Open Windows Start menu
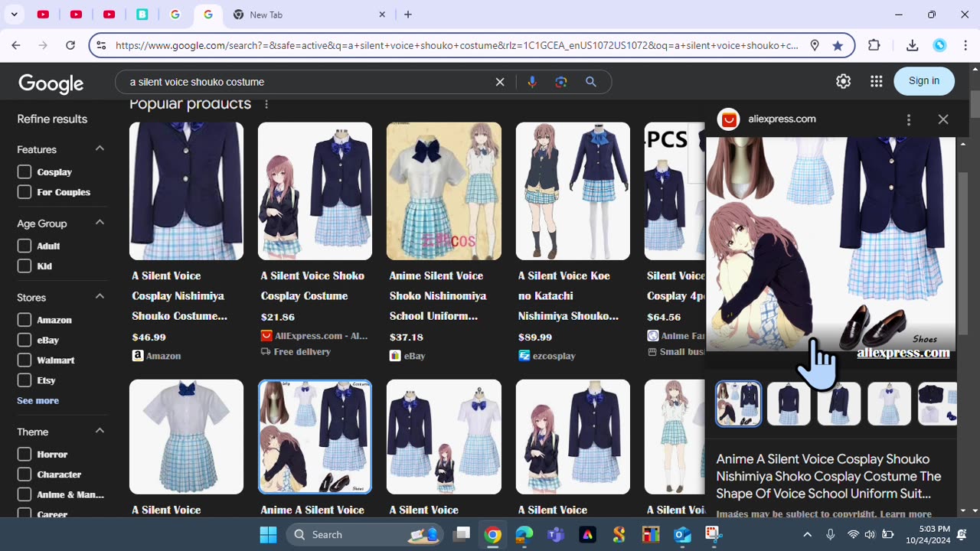Image resolution: width=980 pixels, height=551 pixels. [x=268, y=534]
